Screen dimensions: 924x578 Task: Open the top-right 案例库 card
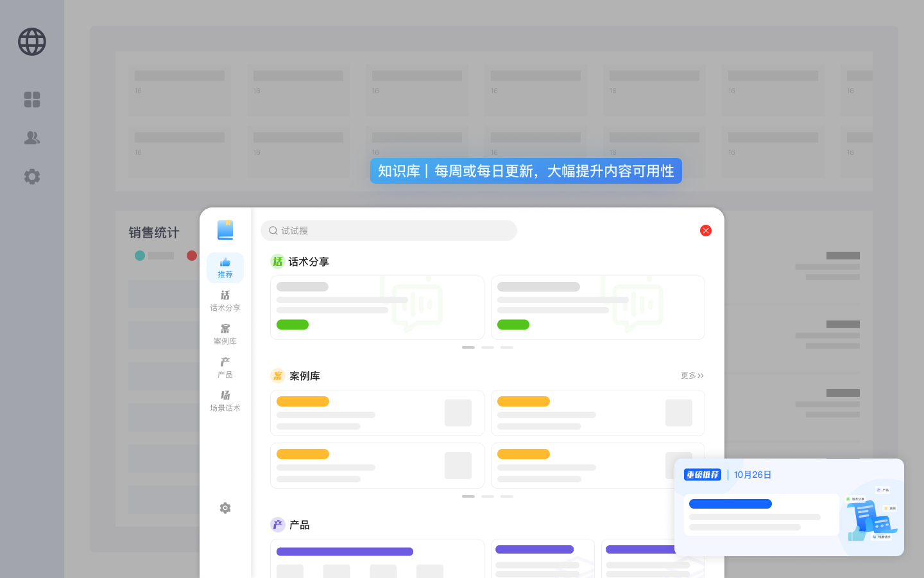(x=598, y=413)
